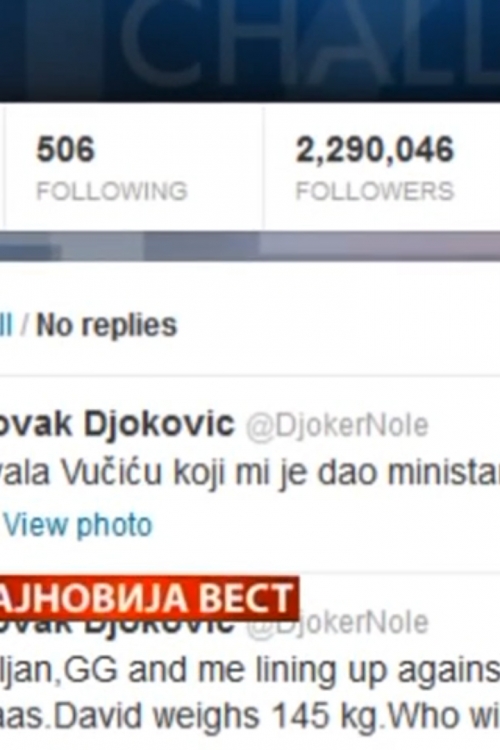Click the dark CHALL header image
The image size is (500, 750).
(250, 50)
